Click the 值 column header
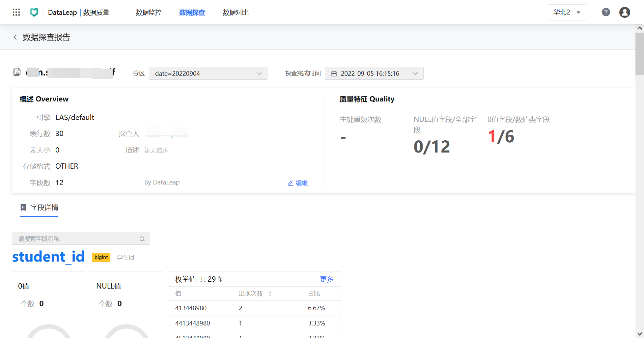Image resolution: width=644 pixels, height=338 pixels. coord(178,294)
